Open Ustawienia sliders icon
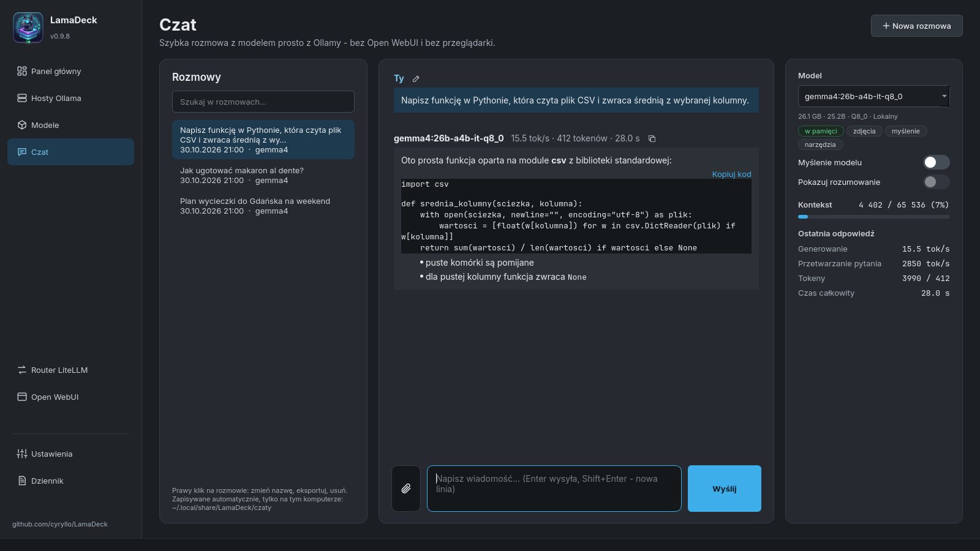980x551 pixels. (x=22, y=454)
